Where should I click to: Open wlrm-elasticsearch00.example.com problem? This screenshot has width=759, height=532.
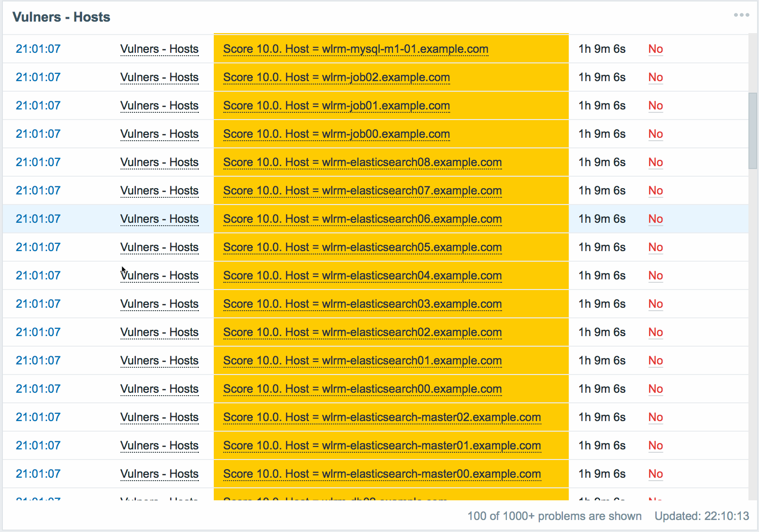(362, 389)
